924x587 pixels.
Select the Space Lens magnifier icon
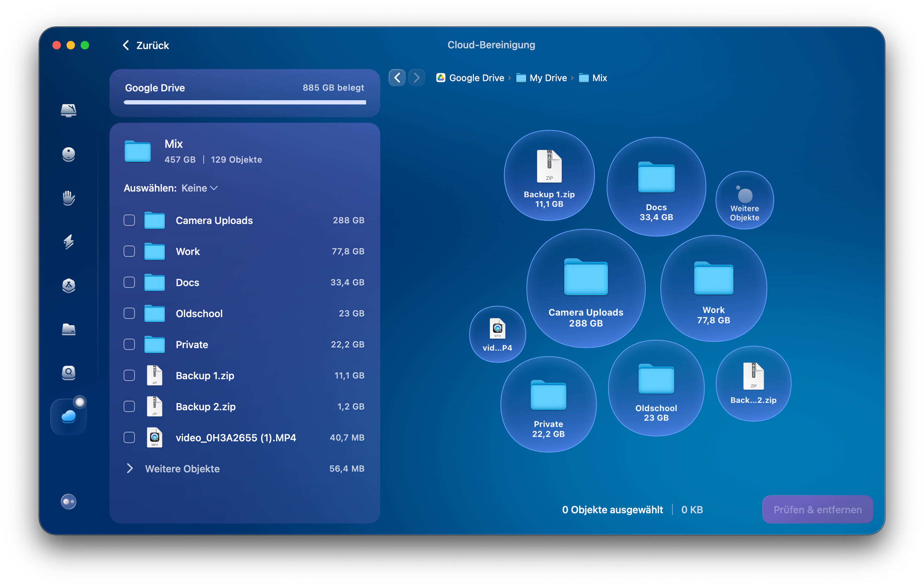pyautogui.click(x=68, y=373)
